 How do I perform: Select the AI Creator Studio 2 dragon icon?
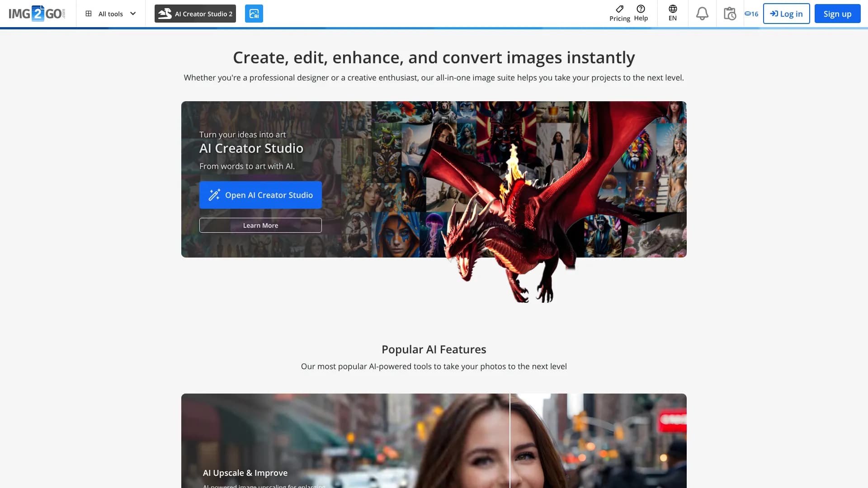pos(165,13)
